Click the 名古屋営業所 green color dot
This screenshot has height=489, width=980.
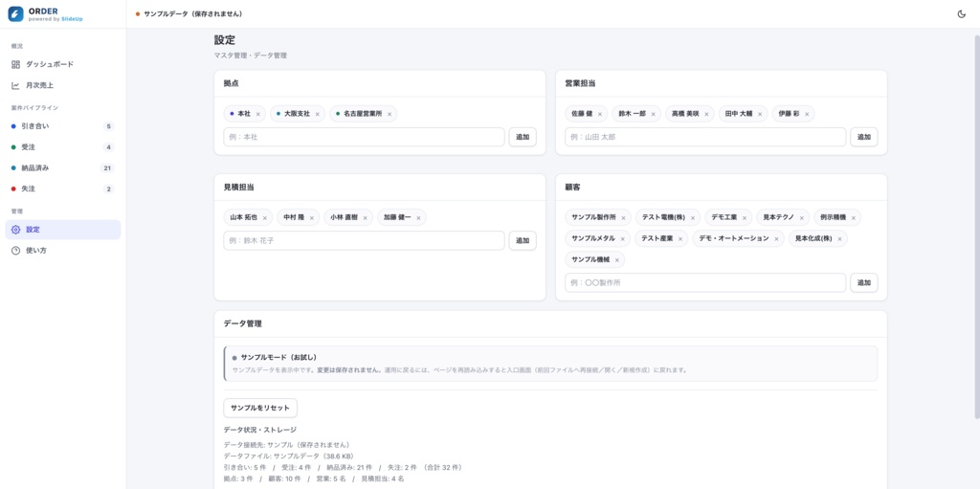[x=338, y=114]
